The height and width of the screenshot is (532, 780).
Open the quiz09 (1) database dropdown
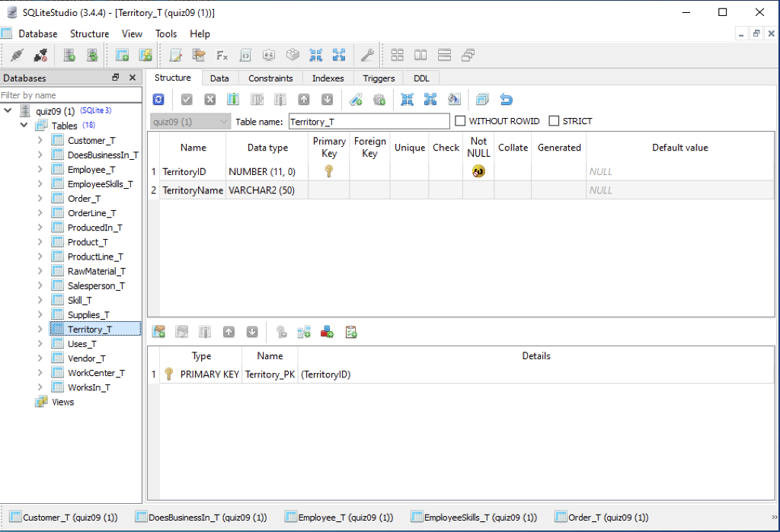190,121
